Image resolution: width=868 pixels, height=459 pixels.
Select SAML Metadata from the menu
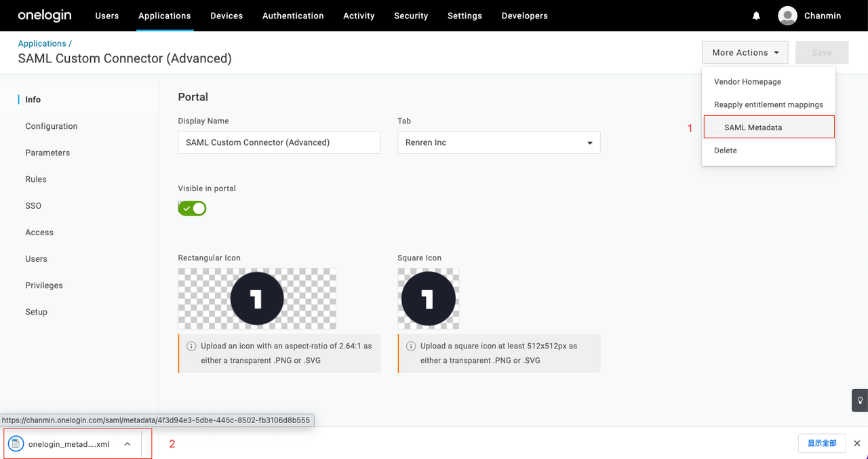tap(753, 127)
